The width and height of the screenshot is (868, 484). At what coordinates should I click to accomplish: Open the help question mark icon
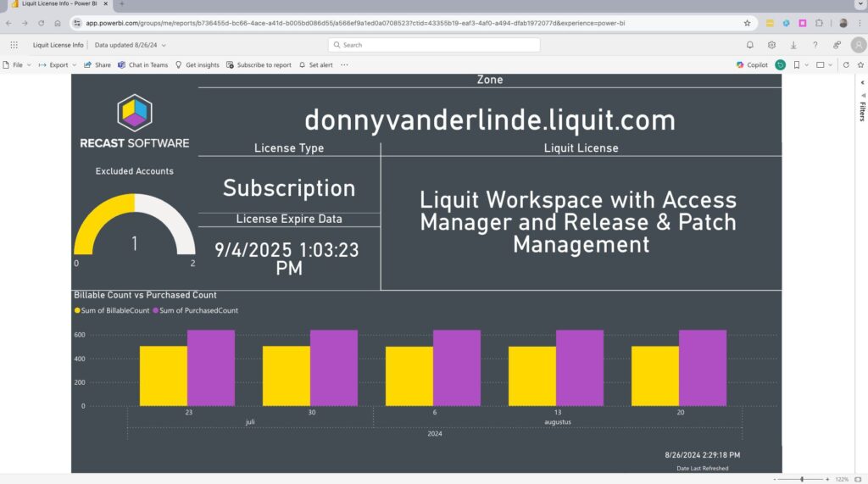(815, 45)
